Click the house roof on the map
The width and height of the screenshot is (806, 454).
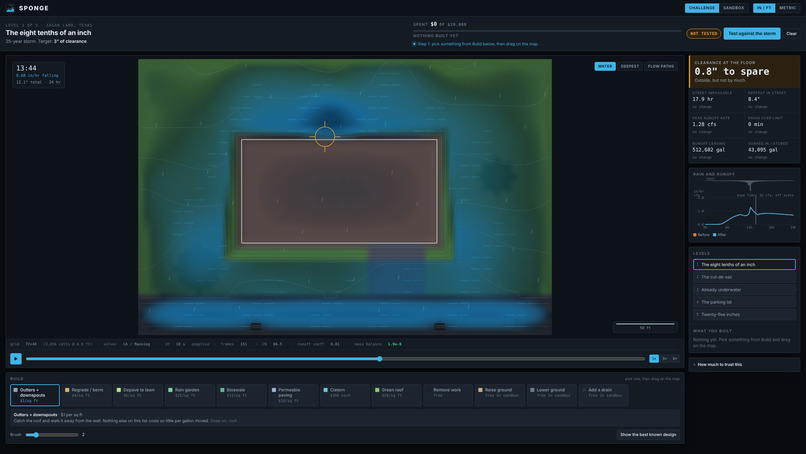pos(339,191)
